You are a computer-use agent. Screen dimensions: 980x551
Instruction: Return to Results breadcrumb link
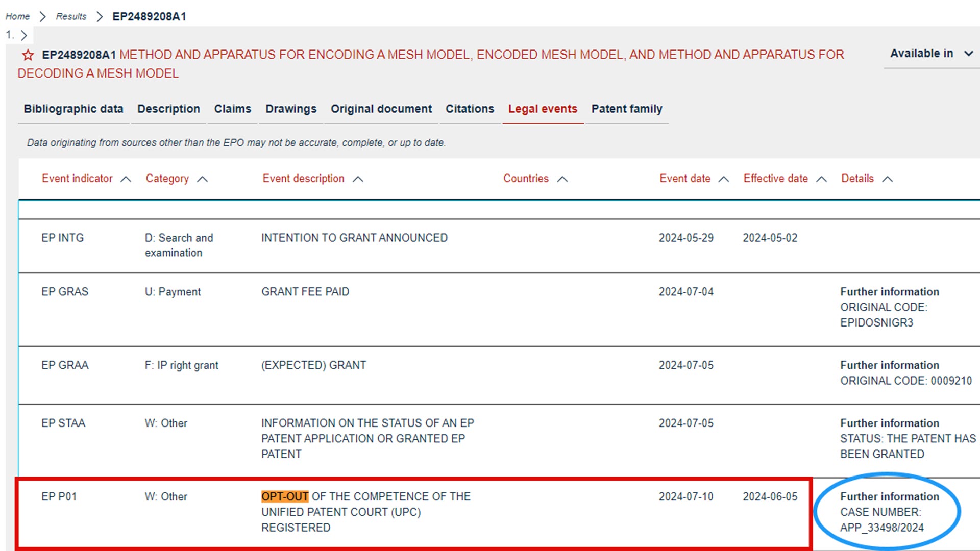click(x=71, y=16)
